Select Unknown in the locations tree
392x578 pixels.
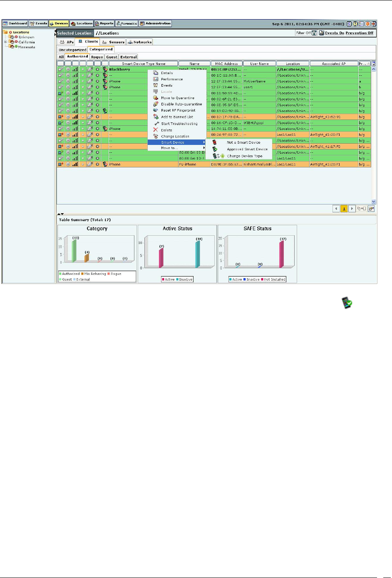tap(26, 37)
